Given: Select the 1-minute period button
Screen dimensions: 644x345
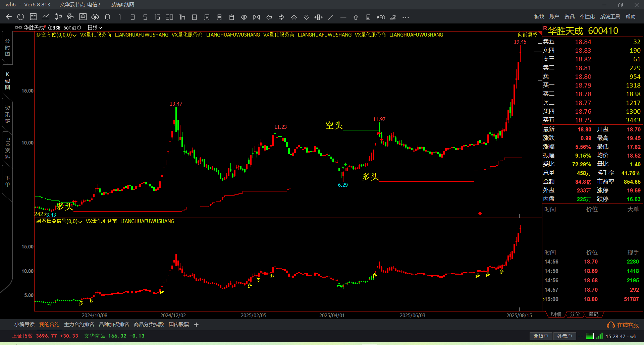Looking at the screenshot, I should click(120, 17).
